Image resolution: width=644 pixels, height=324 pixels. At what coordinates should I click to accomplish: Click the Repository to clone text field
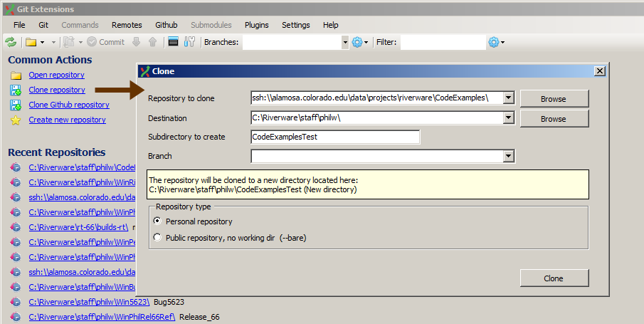(376, 98)
